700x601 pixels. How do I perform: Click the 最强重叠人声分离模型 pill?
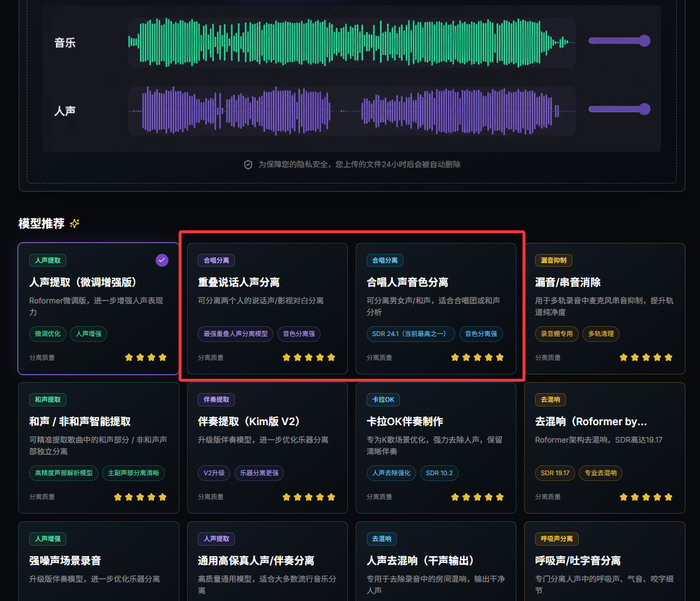click(x=235, y=334)
